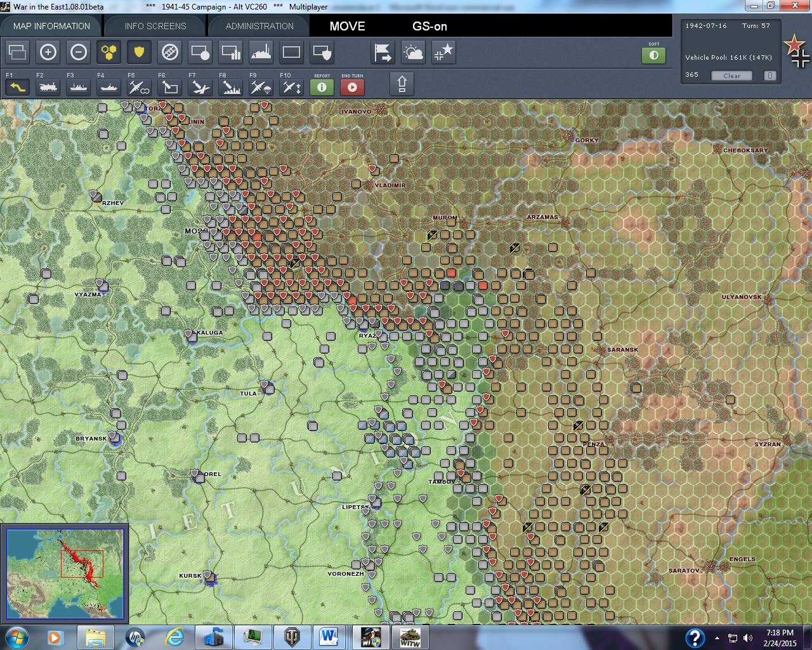Viewport: 812px width, 650px height.
Task: Click the TULA city label on map
Action: [x=248, y=394]
